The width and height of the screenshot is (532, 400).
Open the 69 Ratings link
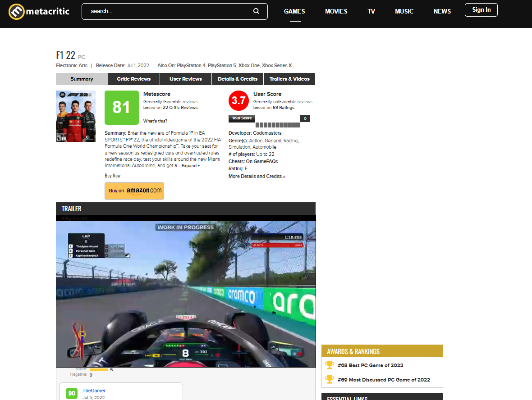coord(284,108)
